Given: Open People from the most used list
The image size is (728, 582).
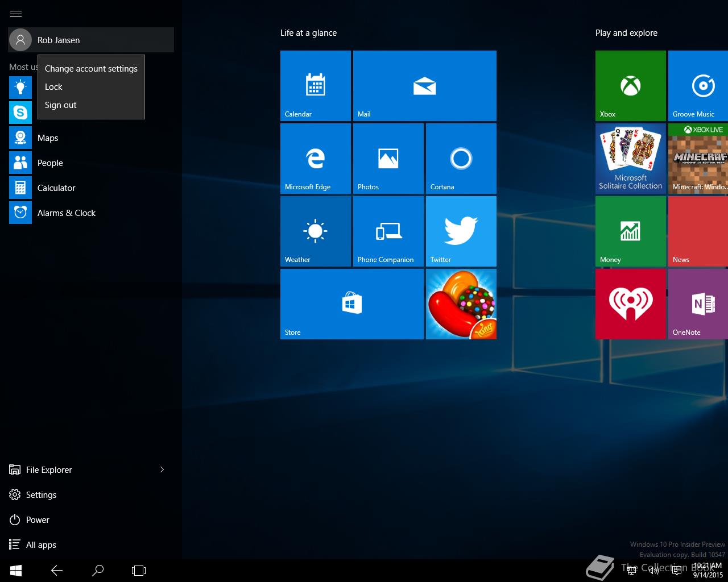Looking at the screenshot, I should tap(91, 163).
